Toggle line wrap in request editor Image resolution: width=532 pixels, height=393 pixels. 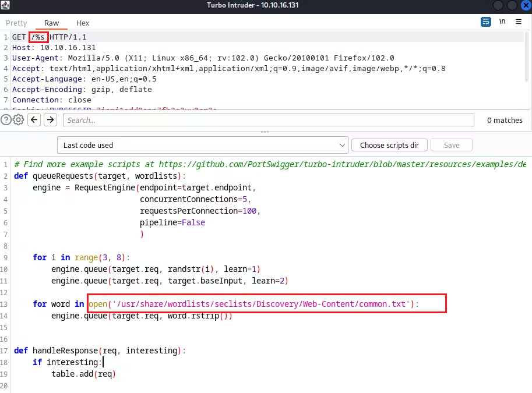point(485,22)
